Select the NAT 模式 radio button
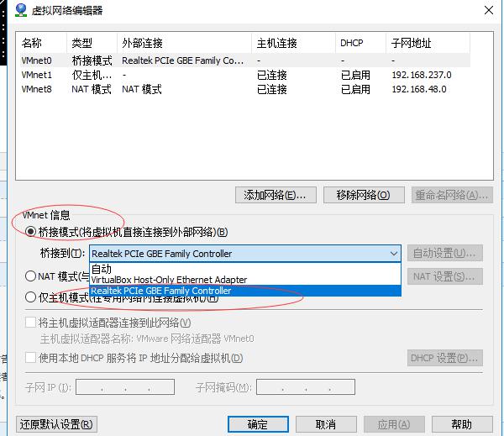This screenshot has height=436, width=504. (x=30, y=276)
